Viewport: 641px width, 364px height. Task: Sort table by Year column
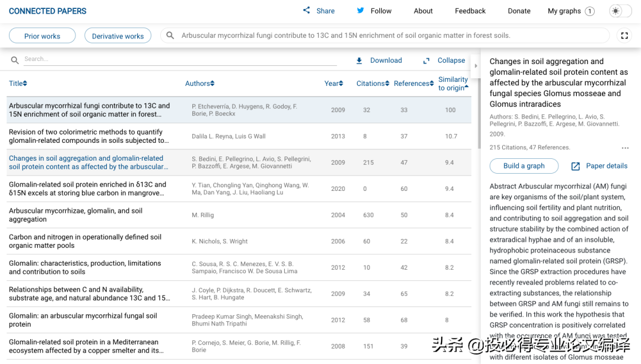pyautogui.click(x=334, y=84)
